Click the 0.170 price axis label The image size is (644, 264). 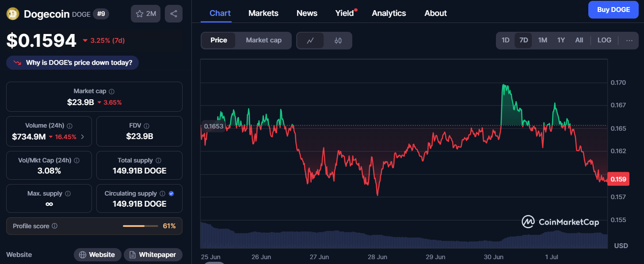[618, 83]
